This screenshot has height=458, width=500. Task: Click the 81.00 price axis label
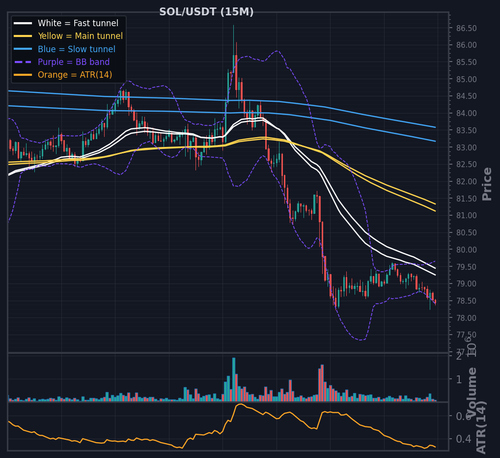[466, 216]
